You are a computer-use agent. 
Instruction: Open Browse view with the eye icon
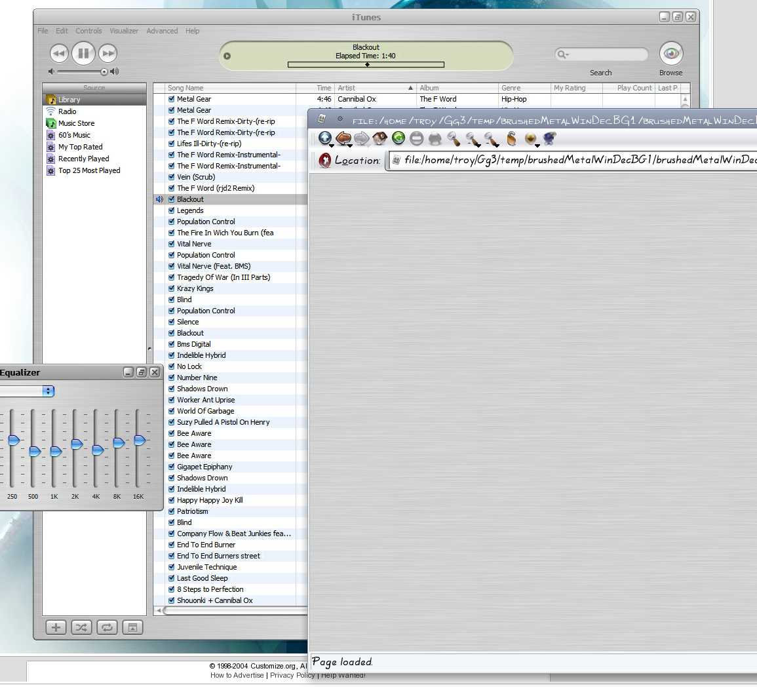click(671, 53)
